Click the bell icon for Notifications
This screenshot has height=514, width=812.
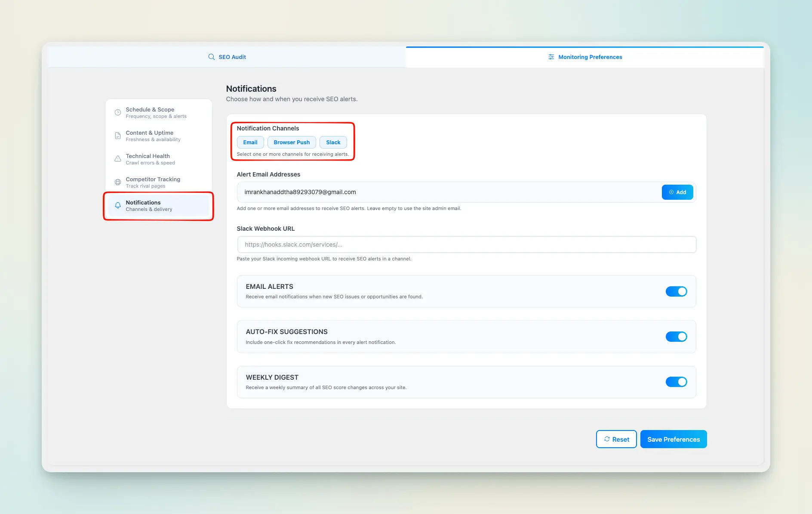[118, 205]
